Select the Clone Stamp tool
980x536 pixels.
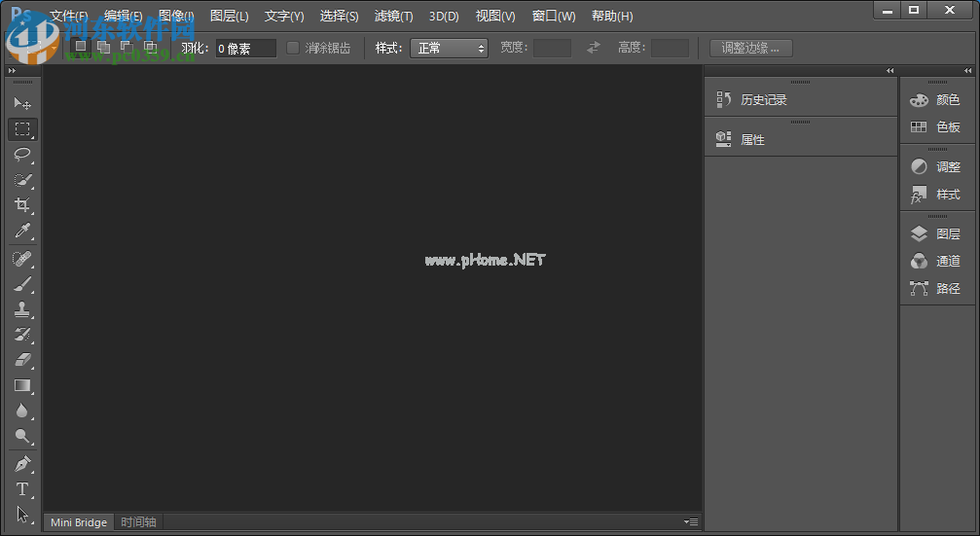pyautogui.click(x=22, y=309)
